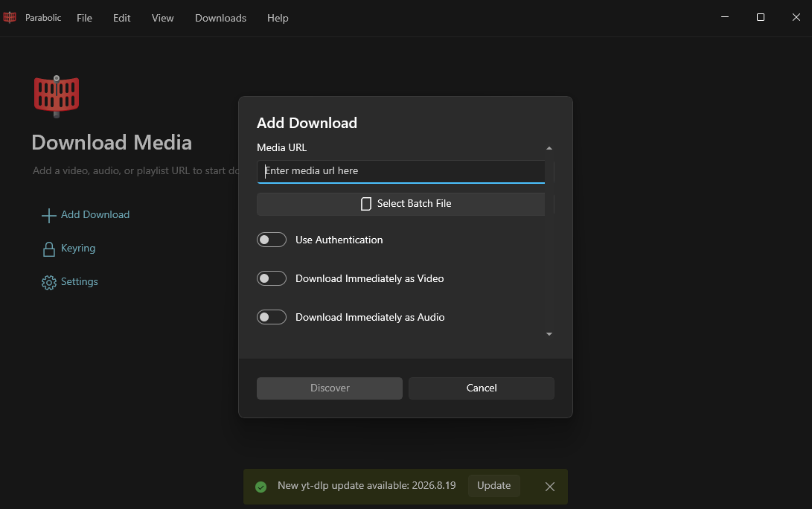This screenshot has width=812, height=509.
Task: Click the green checkmark icon in update notification
Action: point(261,487)
